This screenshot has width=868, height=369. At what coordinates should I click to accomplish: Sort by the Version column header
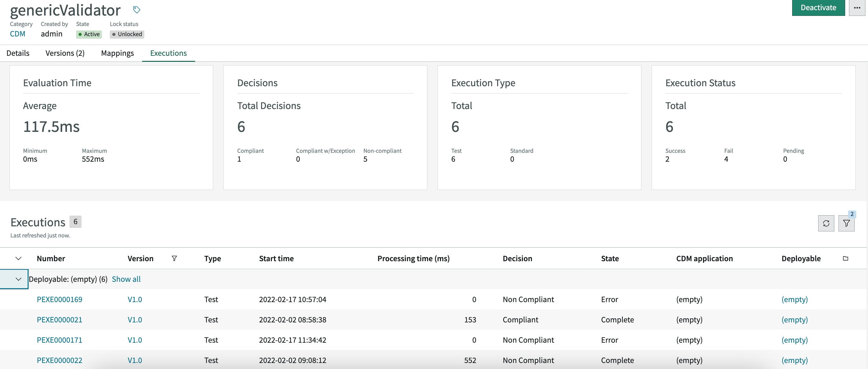point(140,258)
